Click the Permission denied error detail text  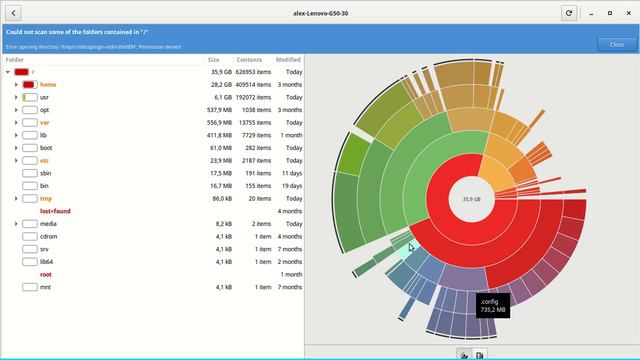click(x=93, y=47)
